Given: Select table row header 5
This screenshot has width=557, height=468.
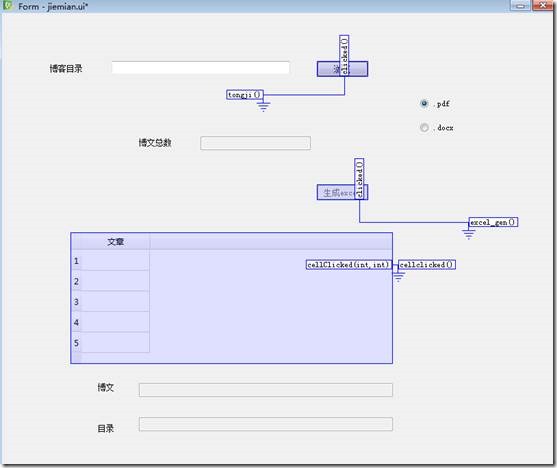Looking at the screenshot, I should [x=76, y=343].
